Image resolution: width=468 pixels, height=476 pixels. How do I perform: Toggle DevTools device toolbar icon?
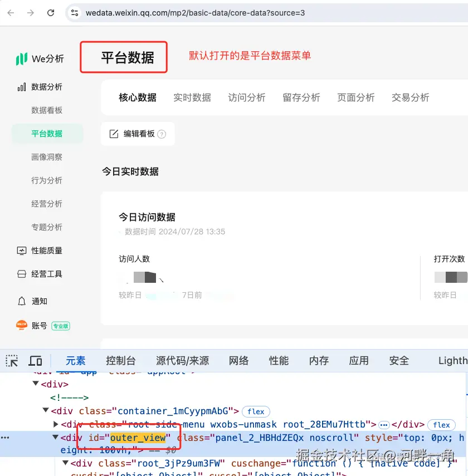(x=35, y=361)
